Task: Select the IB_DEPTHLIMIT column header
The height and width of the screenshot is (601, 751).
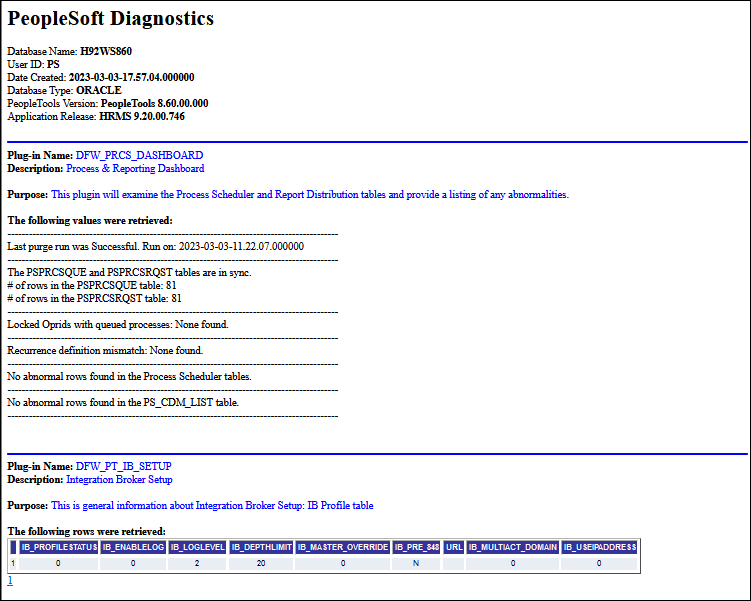Action: click(261, 547)
